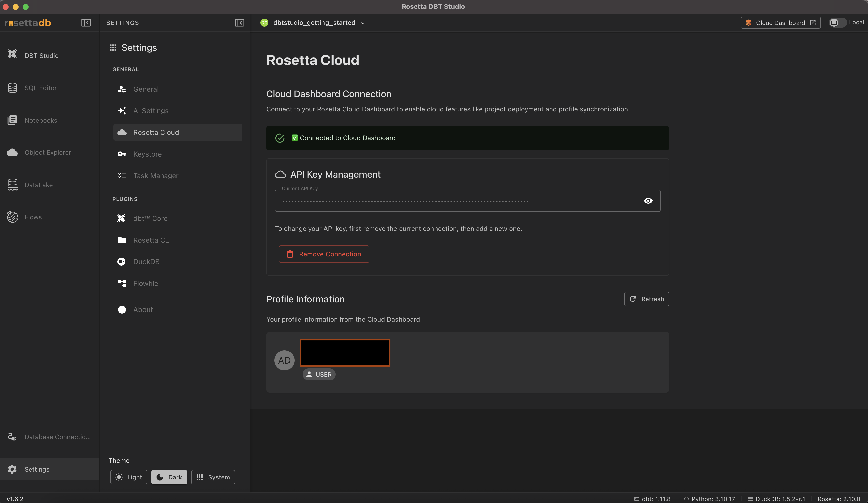
Task: Click the Task Manager checklist icon
Action: [122, 176]
